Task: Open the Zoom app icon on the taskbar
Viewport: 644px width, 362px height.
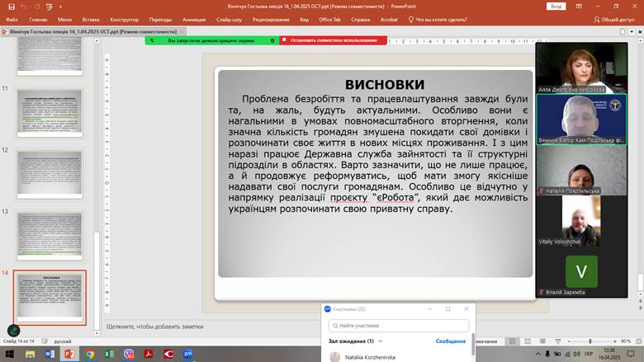Action: (x=187, y=353)
